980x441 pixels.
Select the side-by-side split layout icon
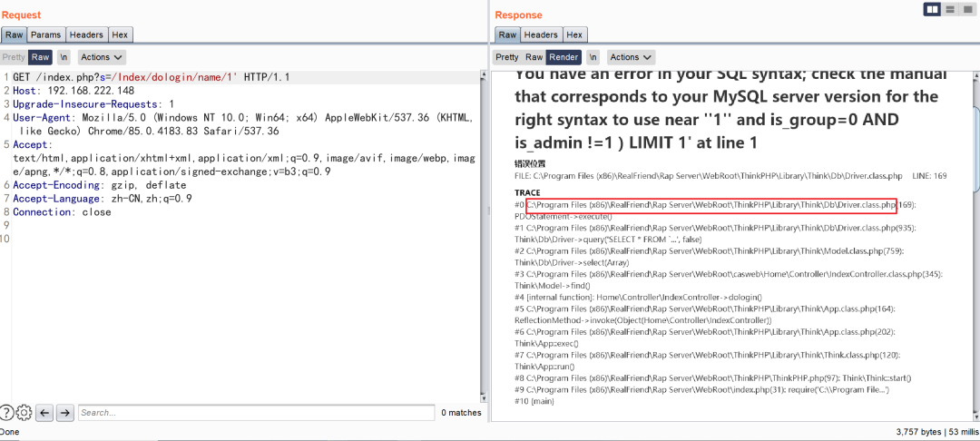933,9
